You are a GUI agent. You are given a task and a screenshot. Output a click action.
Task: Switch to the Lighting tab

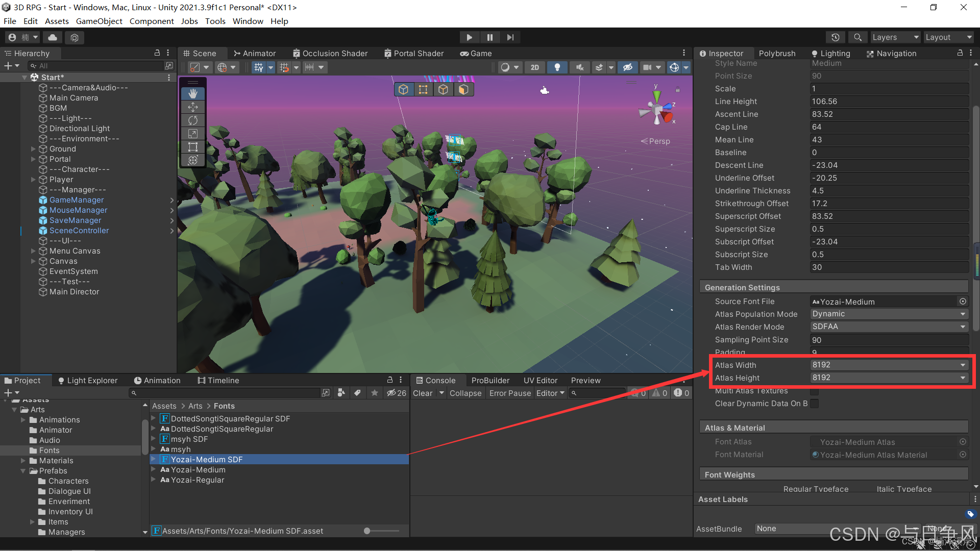tap(830, 53)
